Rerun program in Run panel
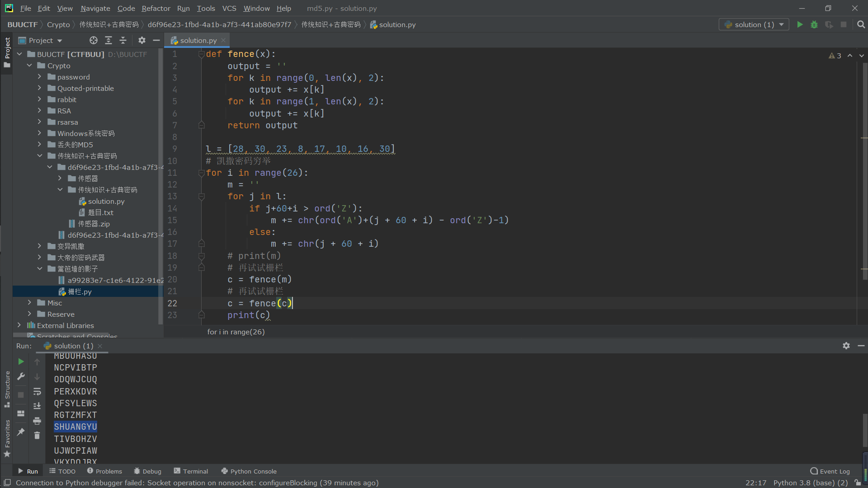The image size is (868, 488). [x=21, y=362]
